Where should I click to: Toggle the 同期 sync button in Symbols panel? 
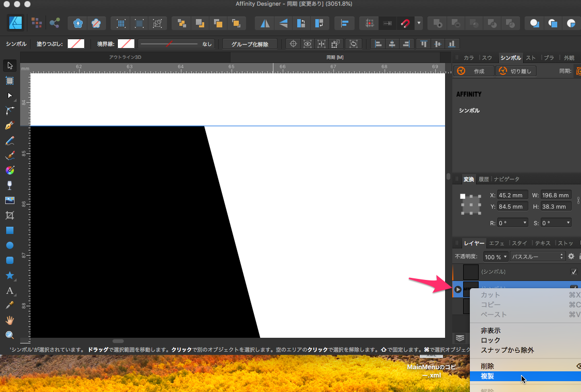(578, 71)
